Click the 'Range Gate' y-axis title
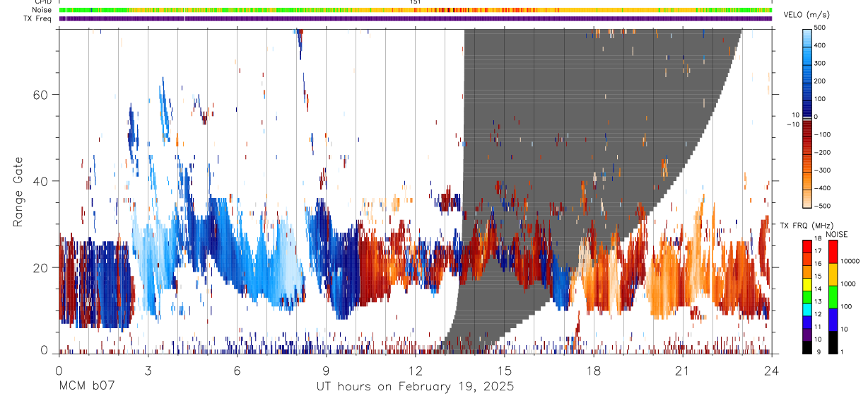This screenshot has height=401, width=868. click(20, 192)
